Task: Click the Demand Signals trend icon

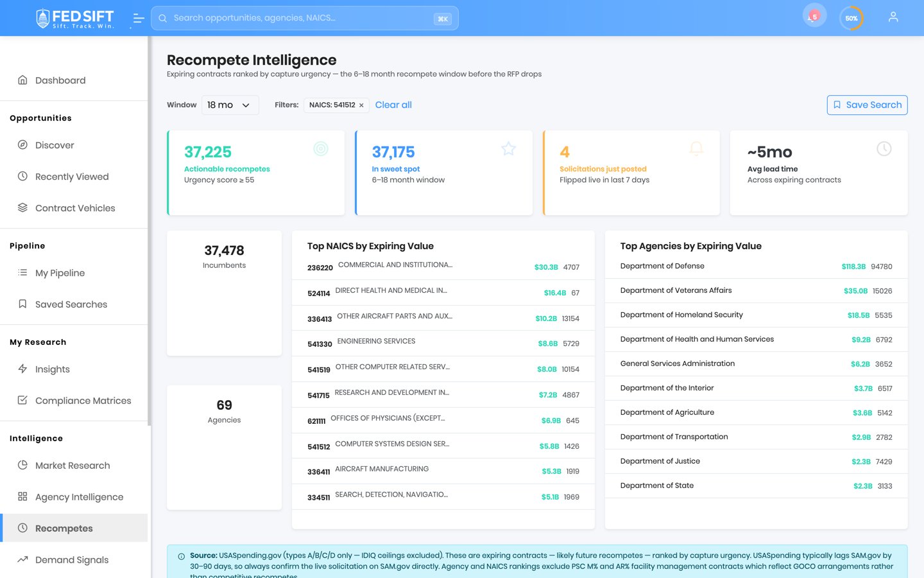Action: pyautogui.click(x=22, y=560)
